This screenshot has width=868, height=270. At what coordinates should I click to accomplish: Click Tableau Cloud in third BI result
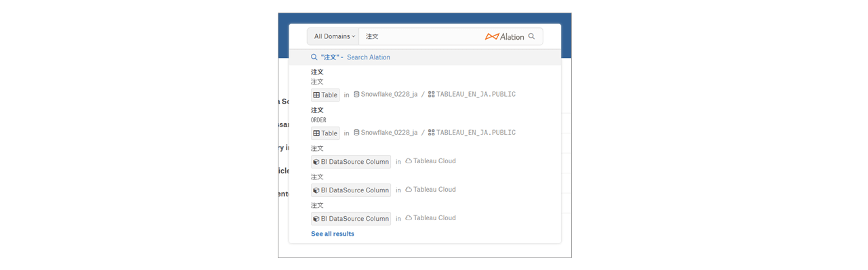[x=434, y=218]
